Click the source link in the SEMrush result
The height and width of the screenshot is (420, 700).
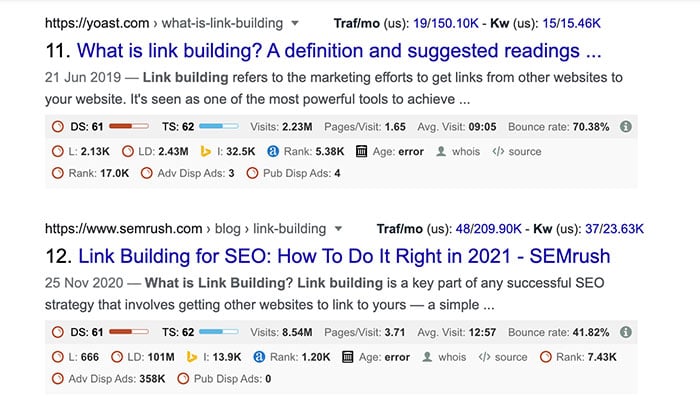511,357
